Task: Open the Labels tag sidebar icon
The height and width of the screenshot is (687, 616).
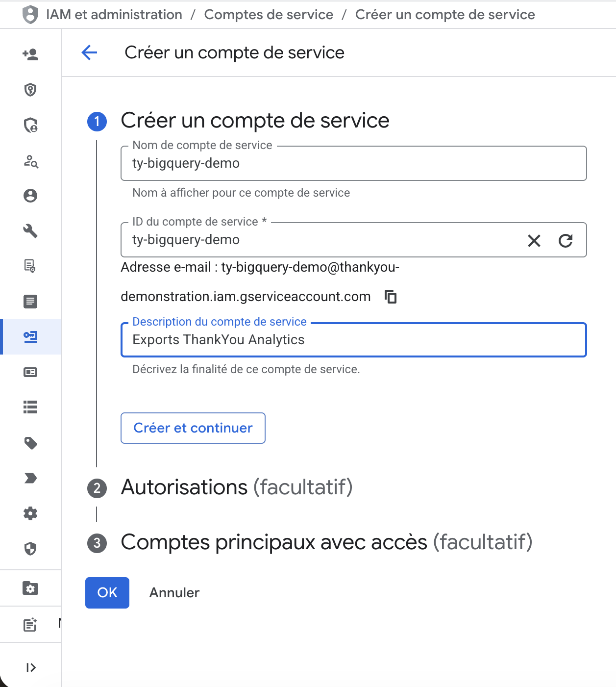Action: pos(30,443)
